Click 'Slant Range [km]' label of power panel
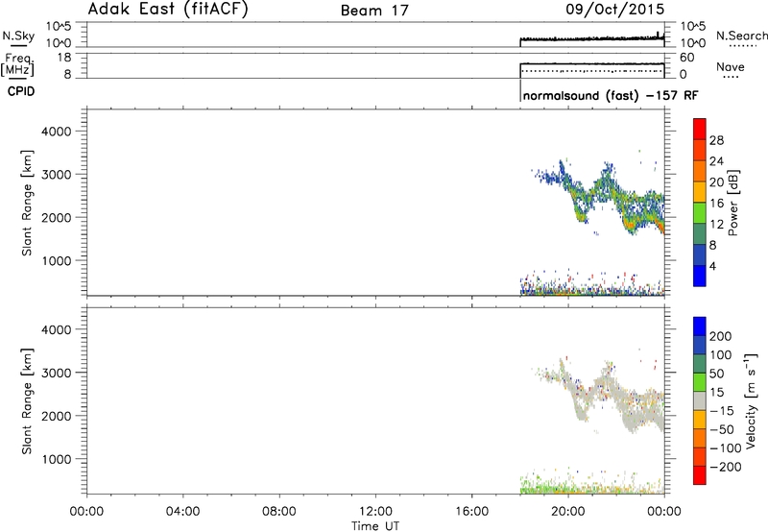The height and width of the screenshot is (532, 768). click(27, 203)
